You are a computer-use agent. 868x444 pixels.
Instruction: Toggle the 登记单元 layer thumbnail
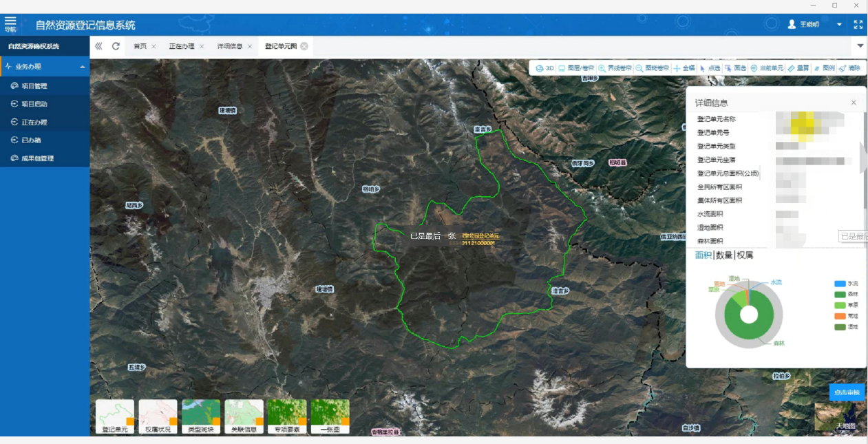pyautogui.click(x=115, y=416)
